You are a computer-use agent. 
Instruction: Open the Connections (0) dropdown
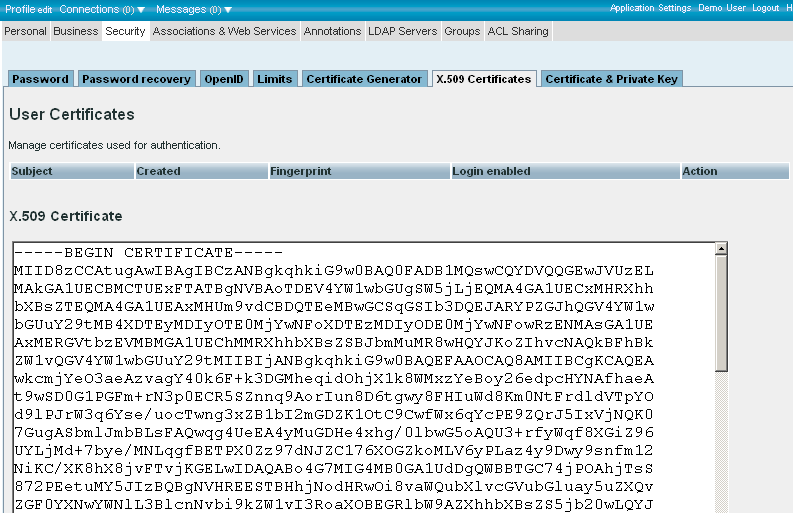point(101,9)
